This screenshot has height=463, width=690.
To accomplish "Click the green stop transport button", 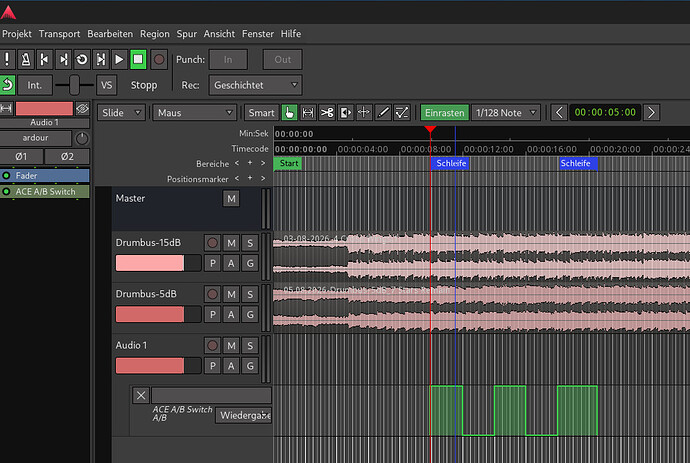I will click(138, 59).
